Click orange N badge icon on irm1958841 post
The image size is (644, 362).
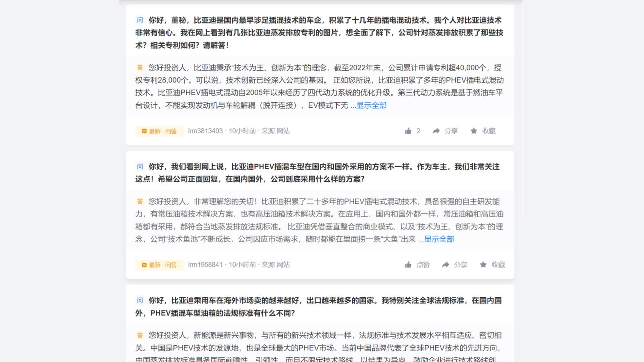click(144, 265)
